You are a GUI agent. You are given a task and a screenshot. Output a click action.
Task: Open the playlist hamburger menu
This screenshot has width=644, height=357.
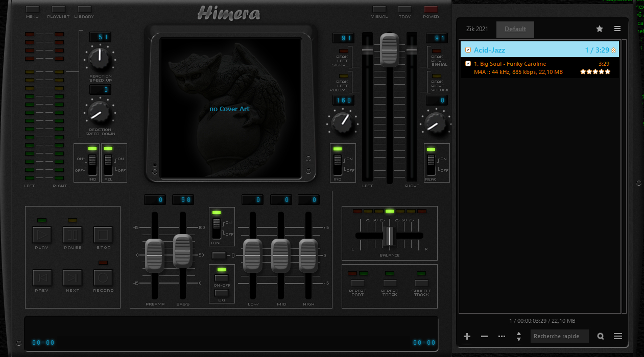click(617, 29)
